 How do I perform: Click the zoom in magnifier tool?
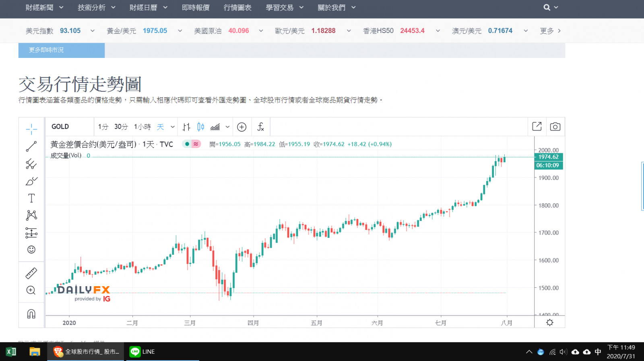[31, 290]
